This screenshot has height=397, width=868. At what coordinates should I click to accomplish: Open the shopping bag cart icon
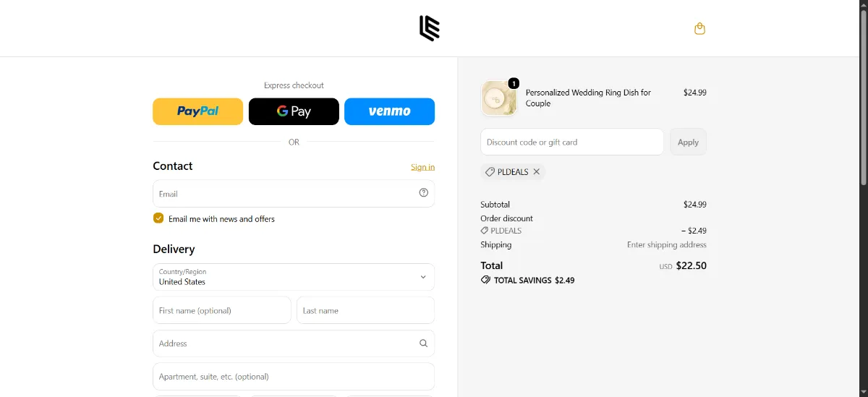699,29
